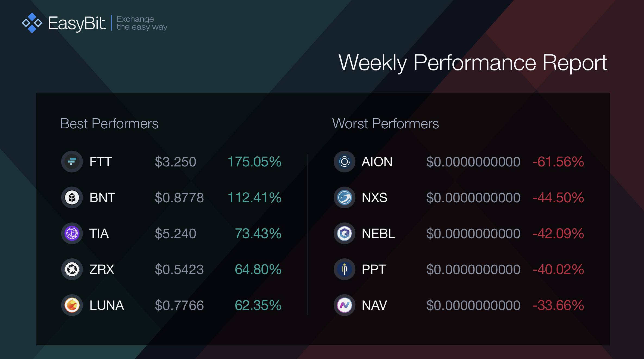Select the orange LUNA coin icon
This screenshot has height=359, width=644.
72,305
